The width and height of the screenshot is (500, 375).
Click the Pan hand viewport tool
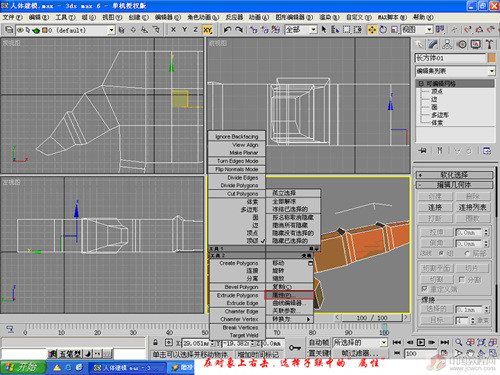470,353
